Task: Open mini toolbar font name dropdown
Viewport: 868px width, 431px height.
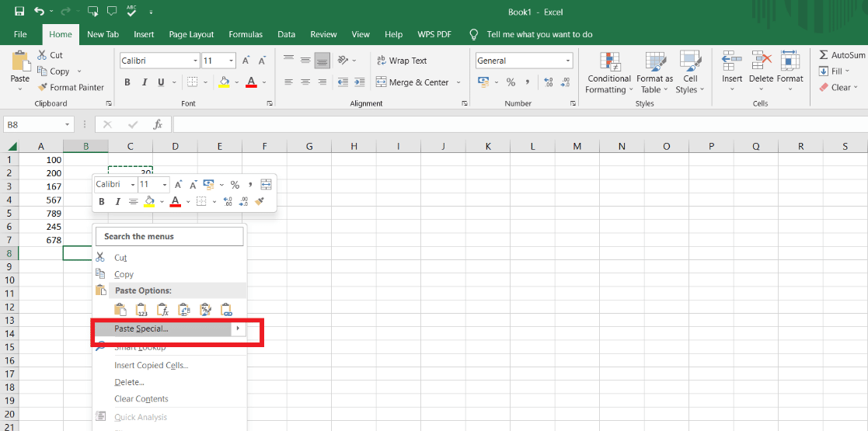Action: tap(132, 185)
